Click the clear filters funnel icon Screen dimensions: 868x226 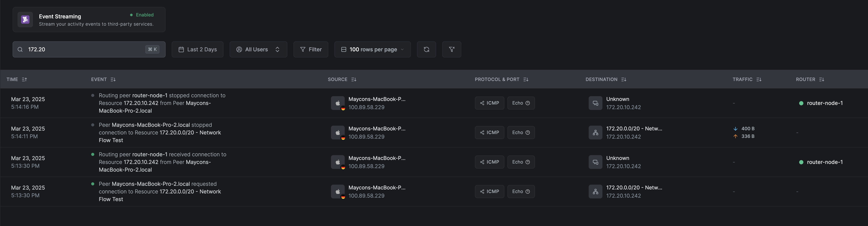[x=452, y=49]
